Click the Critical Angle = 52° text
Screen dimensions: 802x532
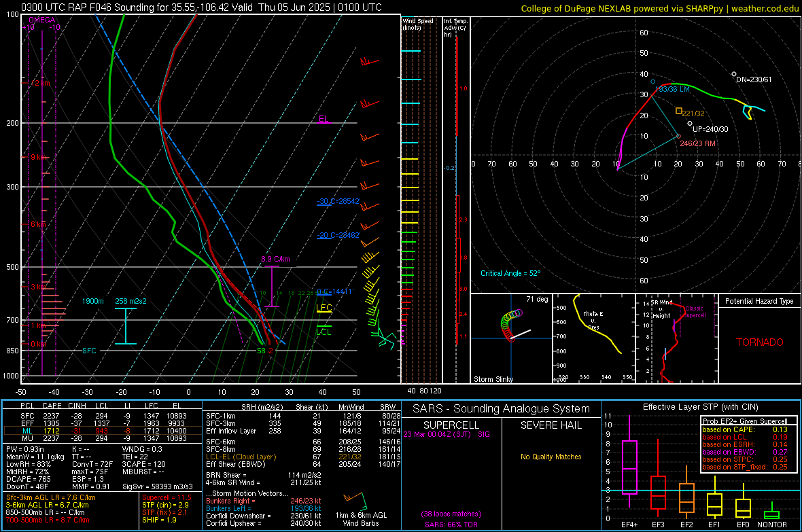click(x=510, y=273)
